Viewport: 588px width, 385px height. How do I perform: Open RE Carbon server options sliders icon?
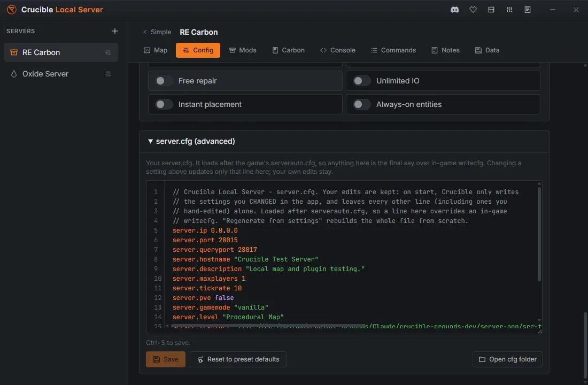[108, 52]
